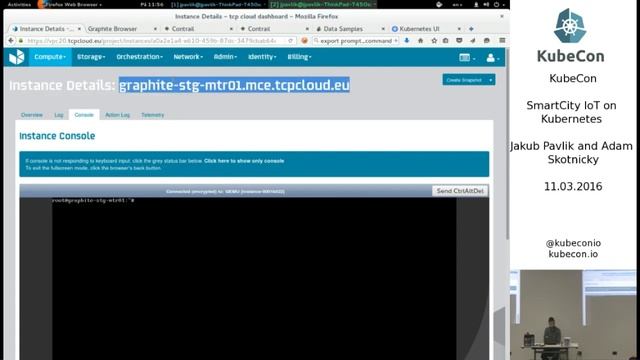The width and height of the screenshot is (640, 360).
Task: Click the highlighted instance hostname graphite-stg-mtr01
Action: pyautogui.click(x=234, y=85)
